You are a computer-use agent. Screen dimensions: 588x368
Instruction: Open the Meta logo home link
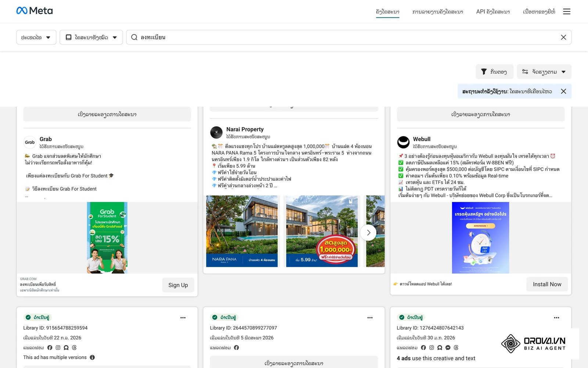35,11
